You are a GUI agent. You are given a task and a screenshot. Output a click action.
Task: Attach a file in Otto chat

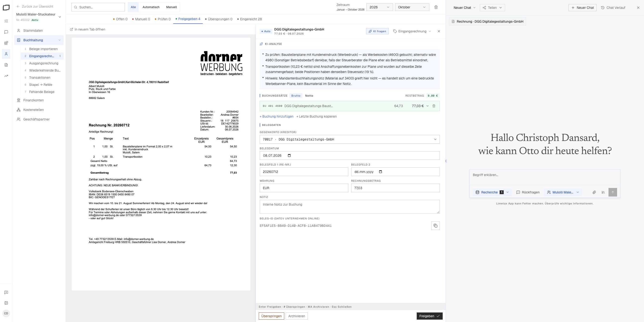(x=594, y=192)
